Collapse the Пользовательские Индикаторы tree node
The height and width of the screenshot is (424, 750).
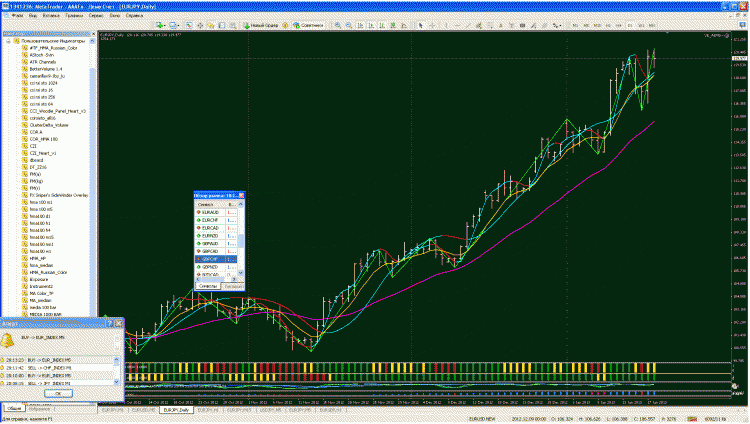[8, 41]
